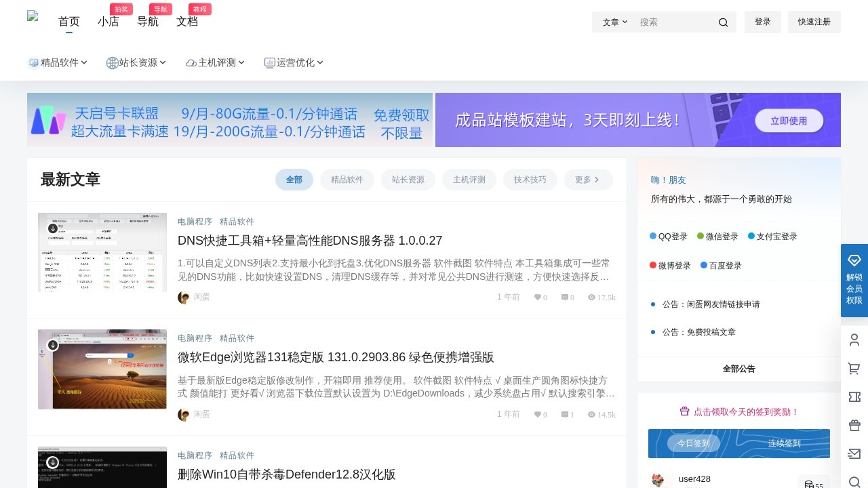868x488 pixels.
Task: Click 微博登录 link
Action: [670, 266]
